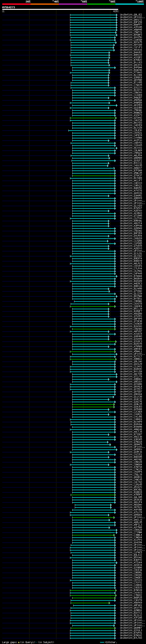The width and height of the screenshot is (146, 644).
Task: Click the green alignment bar for UniRef100_C6Q0E4
Action: tap(93, 306)
